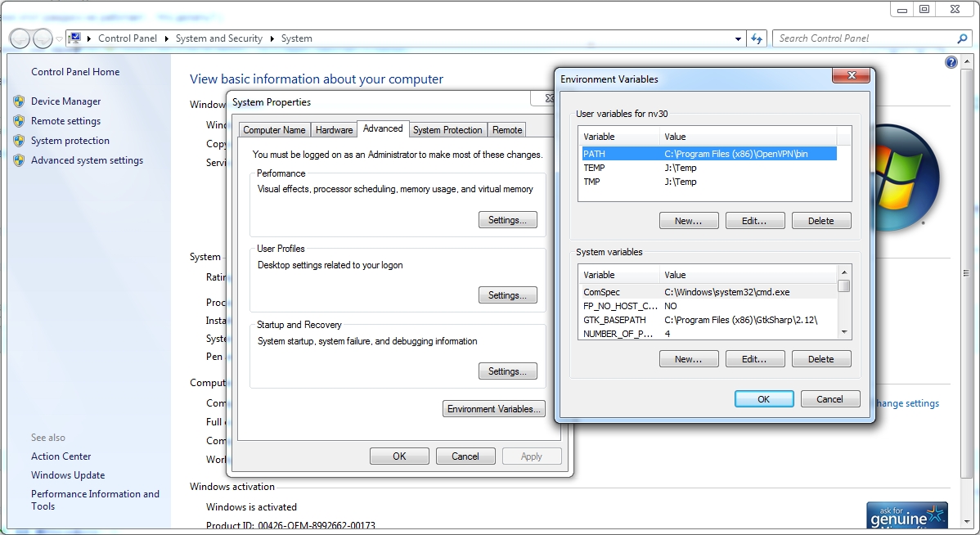The image size is (980, 535).
Task: Click the Advanced system settings shield icon
Action: pos(19,160)
